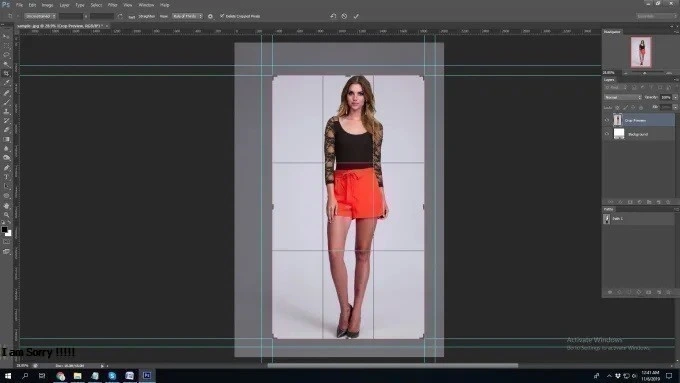Select the Blur tool
The height and width of the screenshot is (383, 680).
tap(7, 149)
